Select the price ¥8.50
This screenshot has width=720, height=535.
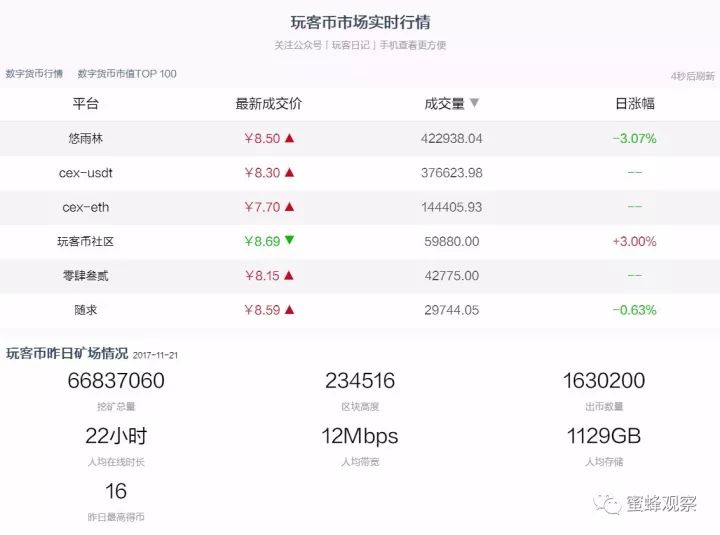262,138
